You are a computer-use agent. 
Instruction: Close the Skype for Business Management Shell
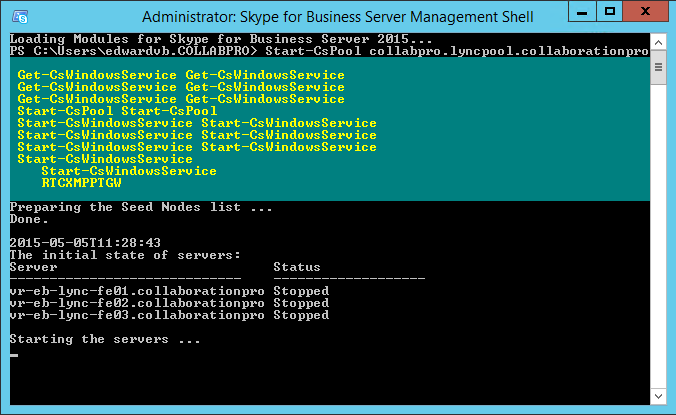(x=645, y=12)
